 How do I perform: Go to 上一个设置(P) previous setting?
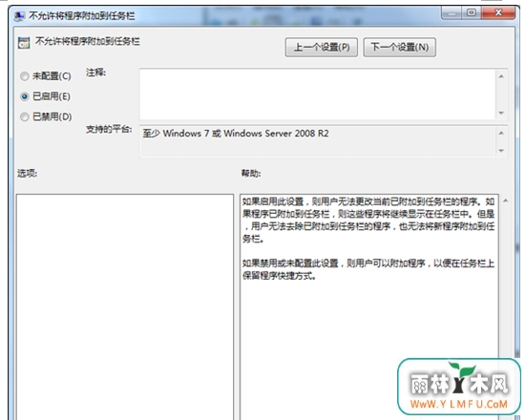[x=322, y=48]
